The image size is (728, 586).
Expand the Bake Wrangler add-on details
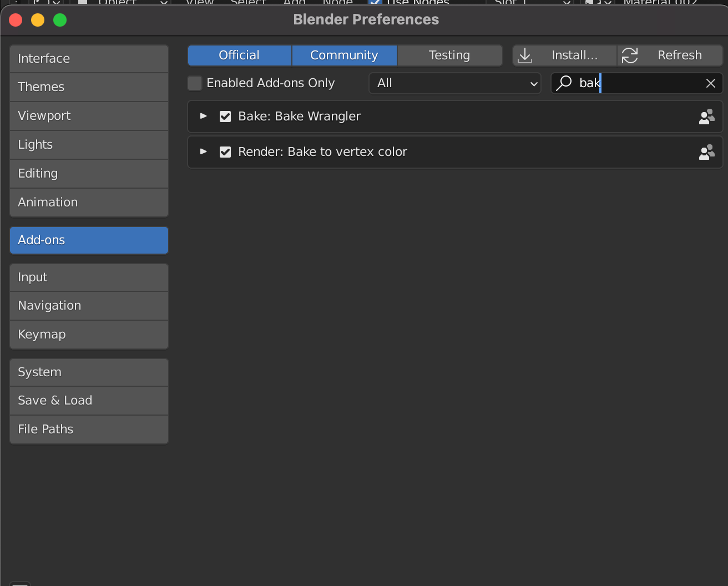[x=204, y=116]
